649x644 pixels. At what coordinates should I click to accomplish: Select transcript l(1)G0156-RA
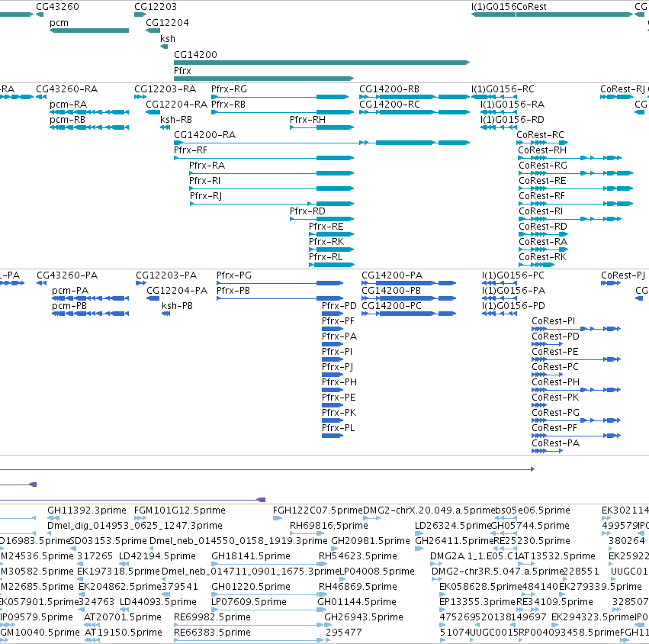click(499, 112)
